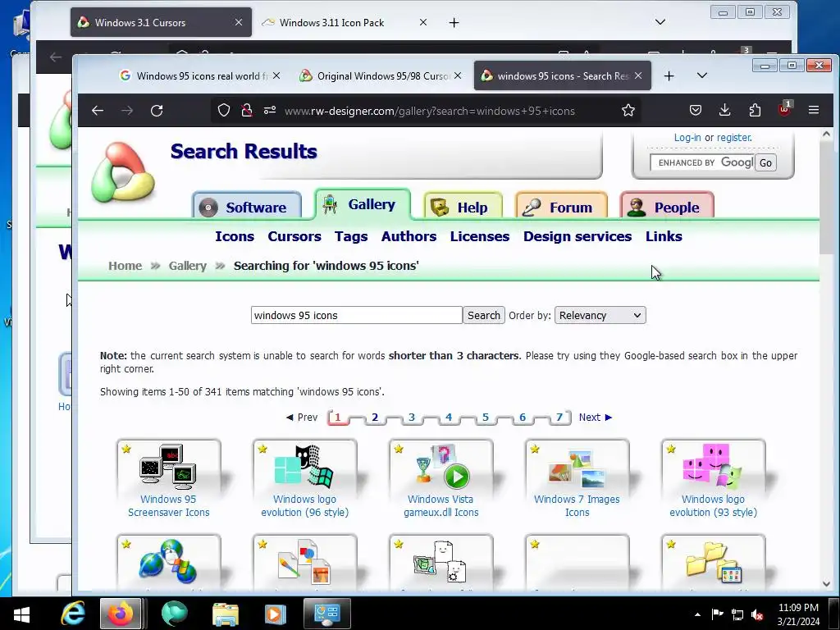Click the Links submenu link
The width and height of the screenshot is (840, 630).
click(x=664, y=236)
